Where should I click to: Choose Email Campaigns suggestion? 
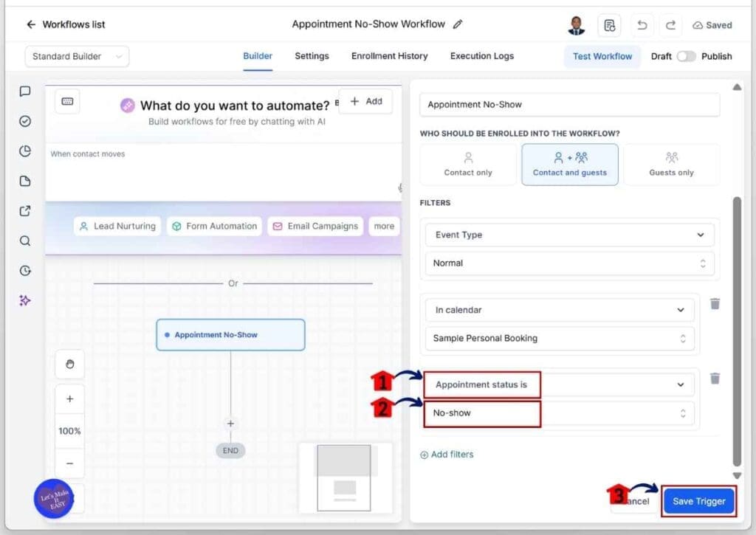point(315,226)
